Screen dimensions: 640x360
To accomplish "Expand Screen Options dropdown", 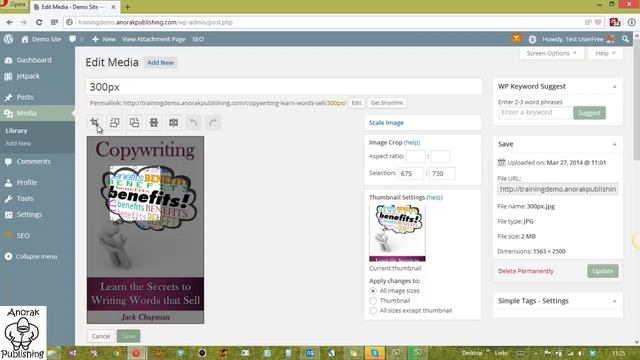I will [x=551, y=53].
